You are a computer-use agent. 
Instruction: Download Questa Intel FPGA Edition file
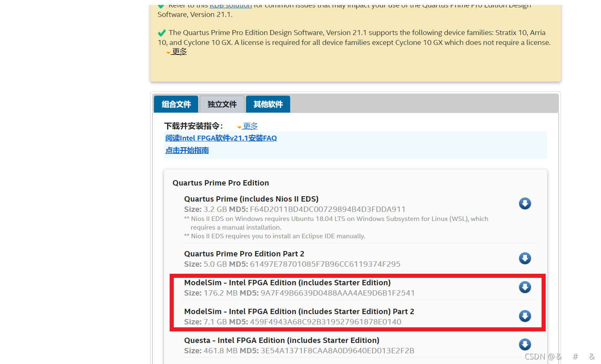[525, 345]
